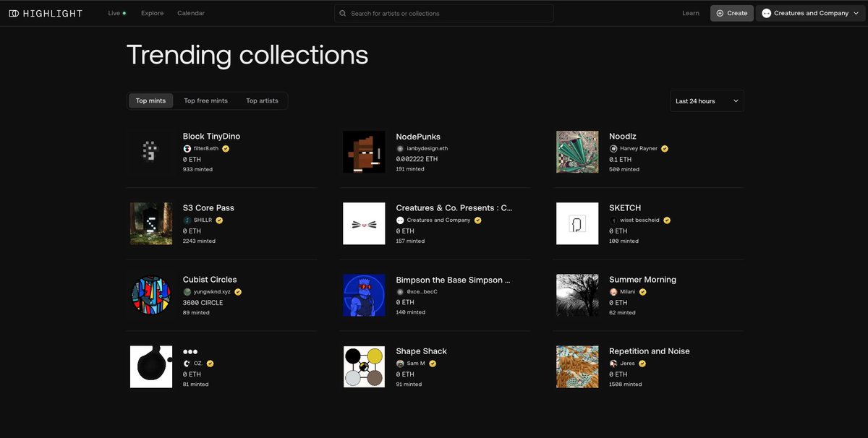
Task: Open the NodePunks collection title
Action: (x=418, y=137)
